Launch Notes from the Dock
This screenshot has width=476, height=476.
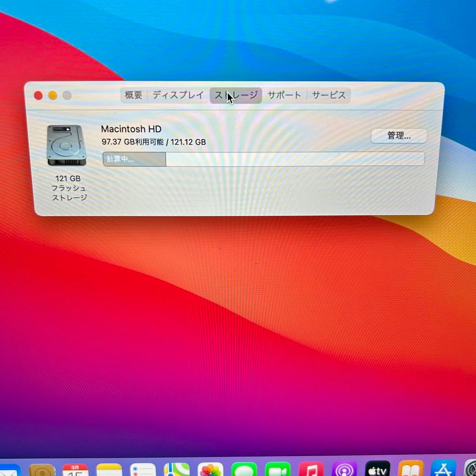click(x=109, y=470)
